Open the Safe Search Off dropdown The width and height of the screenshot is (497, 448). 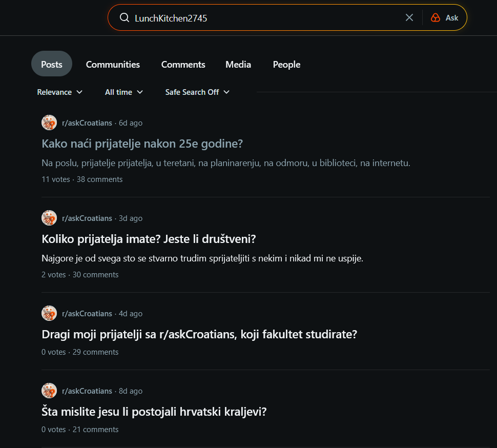197,92
